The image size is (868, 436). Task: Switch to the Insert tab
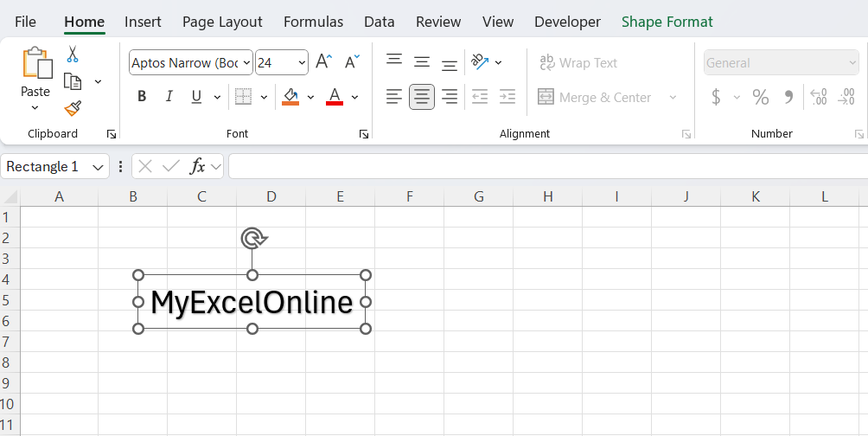point(143,22)
